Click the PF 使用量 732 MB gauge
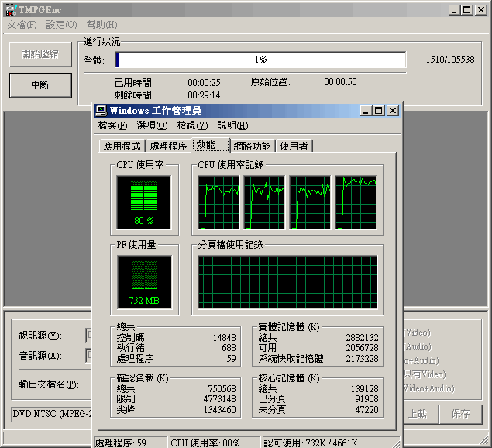The image size is (492, 448). click(144, 282)
